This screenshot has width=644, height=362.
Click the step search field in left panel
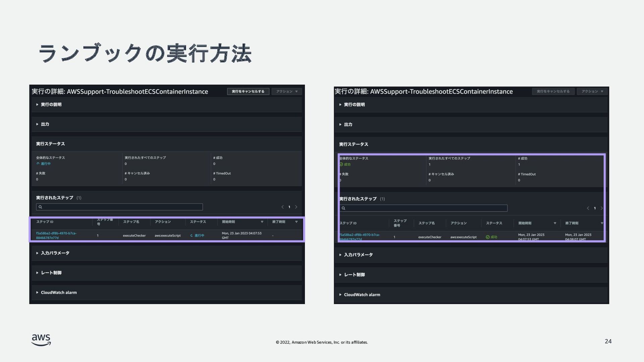(x=119, y=207)
